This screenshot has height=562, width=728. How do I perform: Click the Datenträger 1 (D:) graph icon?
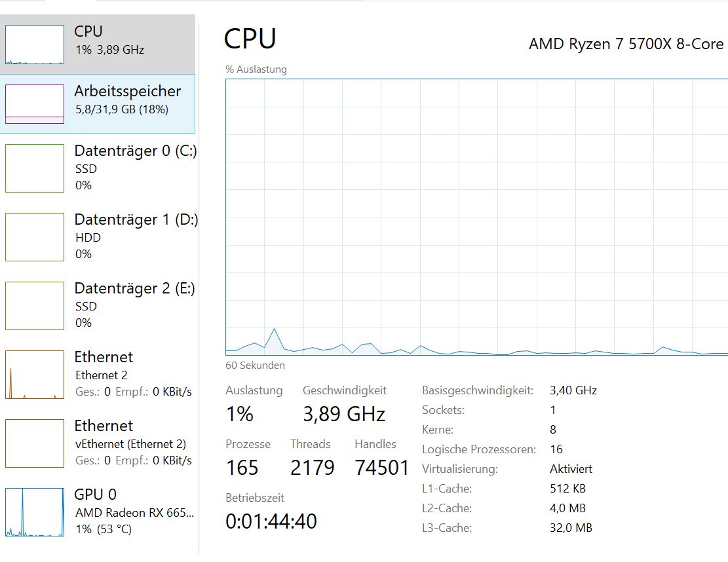point(35,236)
